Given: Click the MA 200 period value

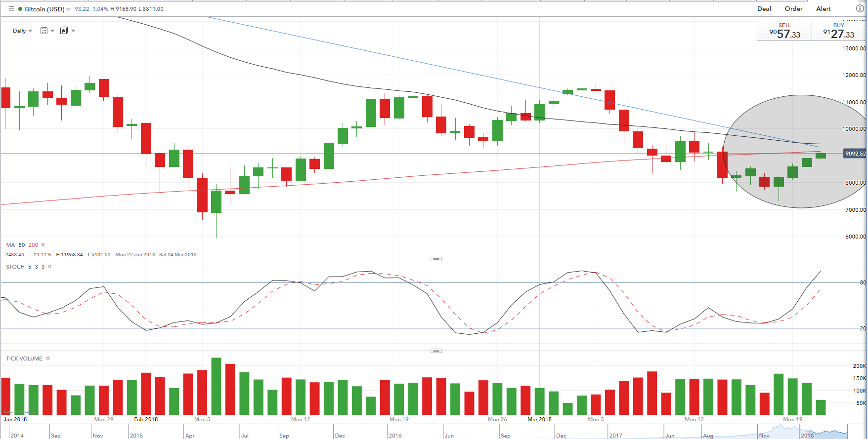Looking at the screenshot, I should click(x=33, y=245).
